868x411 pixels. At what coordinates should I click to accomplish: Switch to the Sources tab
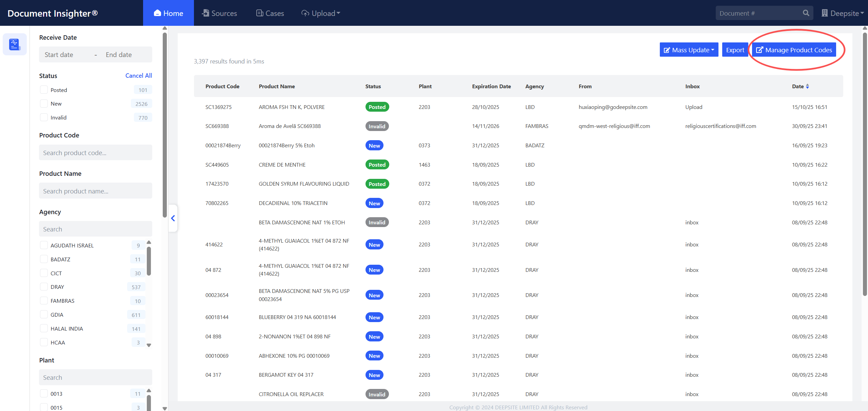[224, 13]
